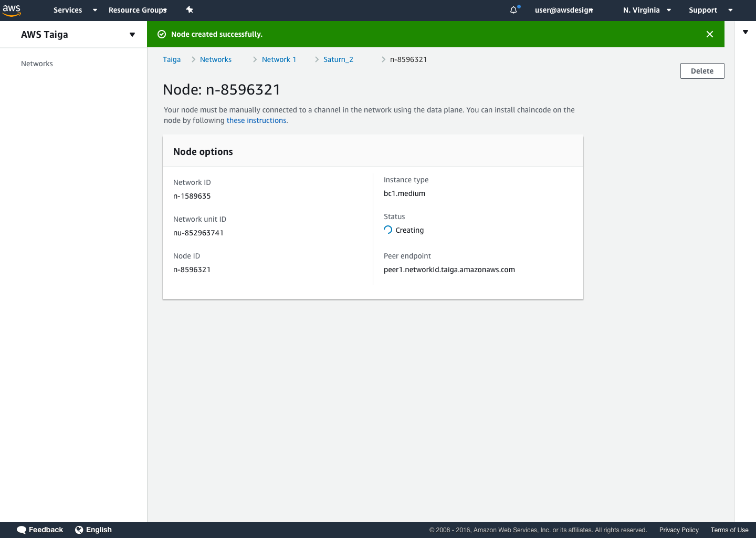Go to Taiga breadcrumb link
The width and height of the screenshot is (756, 538).
(172, 59)
